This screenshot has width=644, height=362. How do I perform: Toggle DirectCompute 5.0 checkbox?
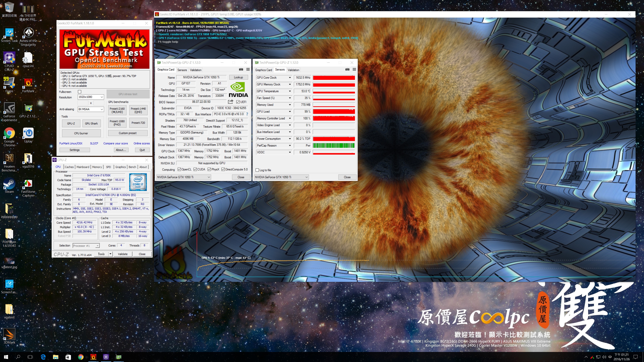pos(223,169)
